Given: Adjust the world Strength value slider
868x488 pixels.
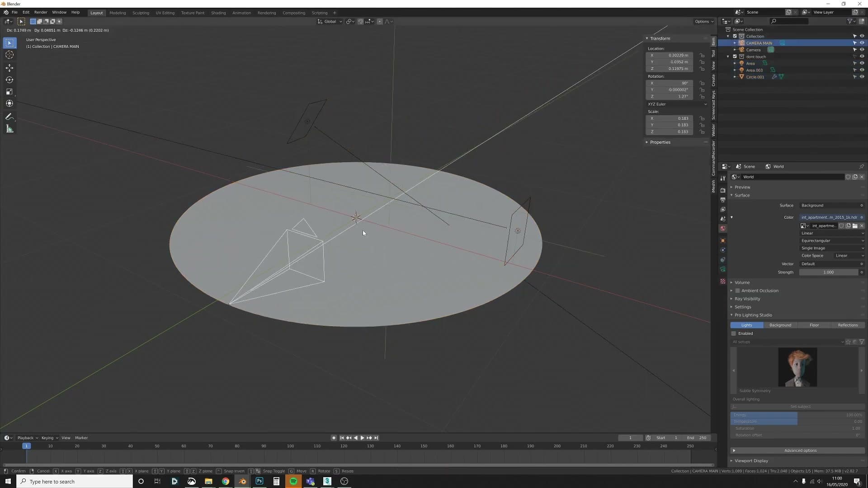Looking at the screenshot, I should [828, 272].
